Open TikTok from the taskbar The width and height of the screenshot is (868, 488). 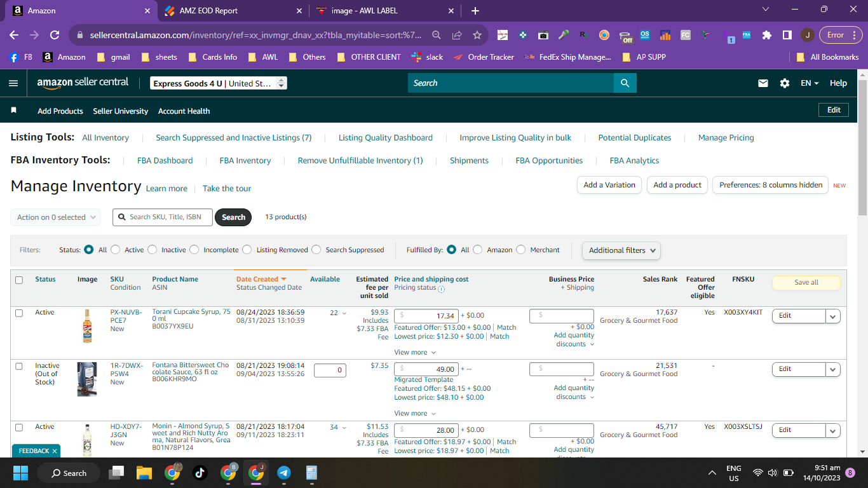pyautogui.click(x=200, y=473)
